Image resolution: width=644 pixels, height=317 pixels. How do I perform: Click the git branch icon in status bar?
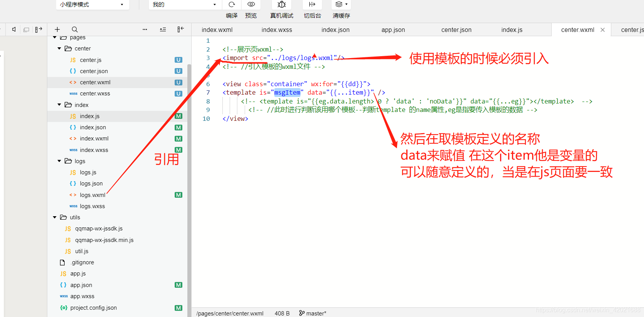pos(302,313)
